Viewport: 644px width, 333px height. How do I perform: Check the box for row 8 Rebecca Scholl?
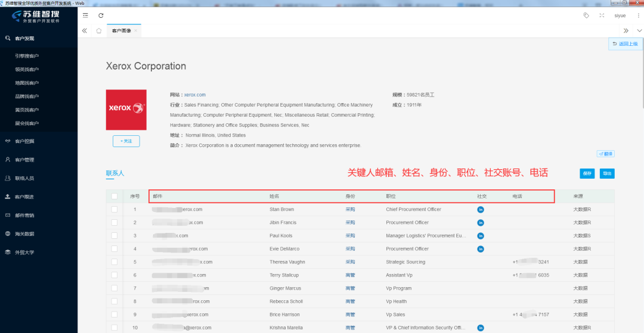click(114, 301)
